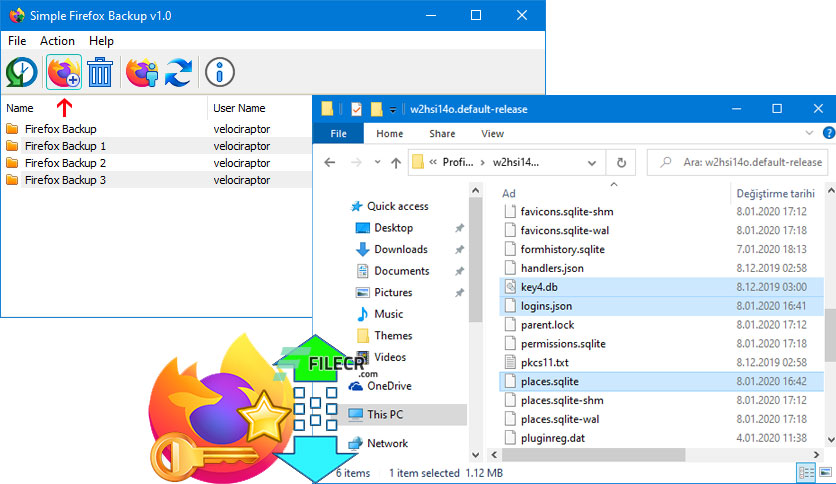
Task: Open the File menu in Simple Firefox Backup
Action: [17, 41]
